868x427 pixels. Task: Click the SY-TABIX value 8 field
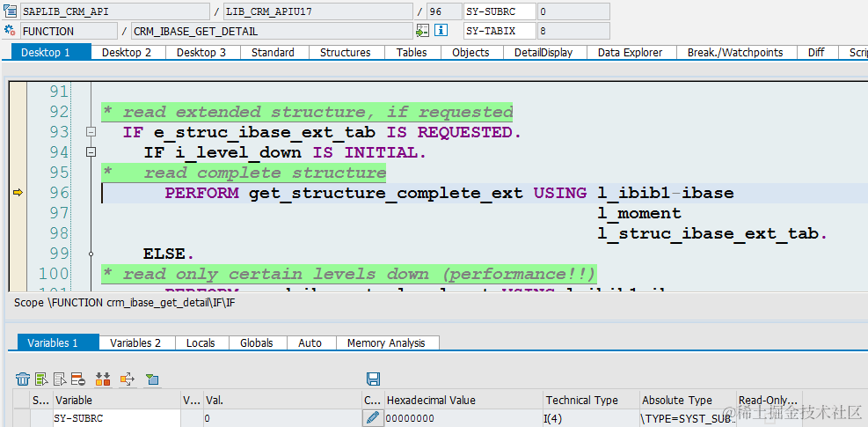coord(573,31)
